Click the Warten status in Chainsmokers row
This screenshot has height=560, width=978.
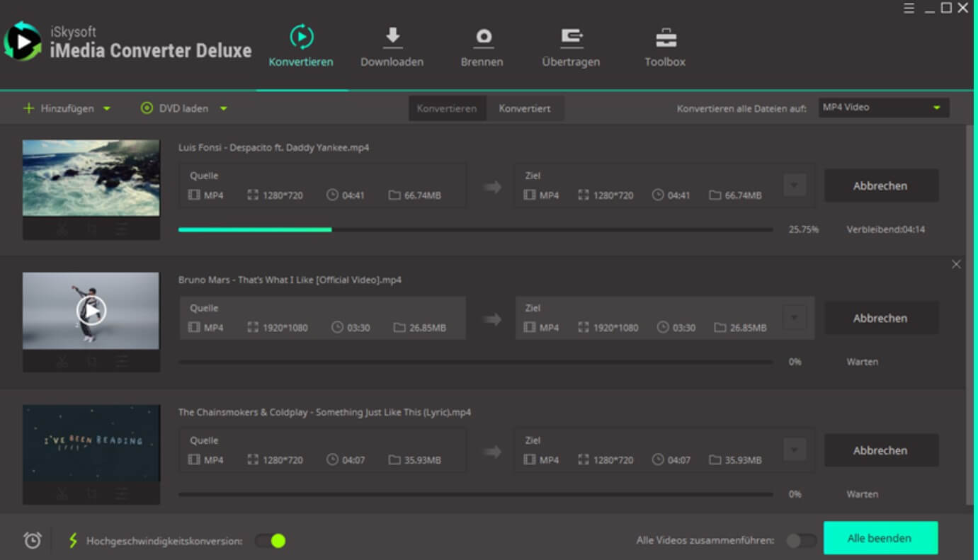coord(862,494)
